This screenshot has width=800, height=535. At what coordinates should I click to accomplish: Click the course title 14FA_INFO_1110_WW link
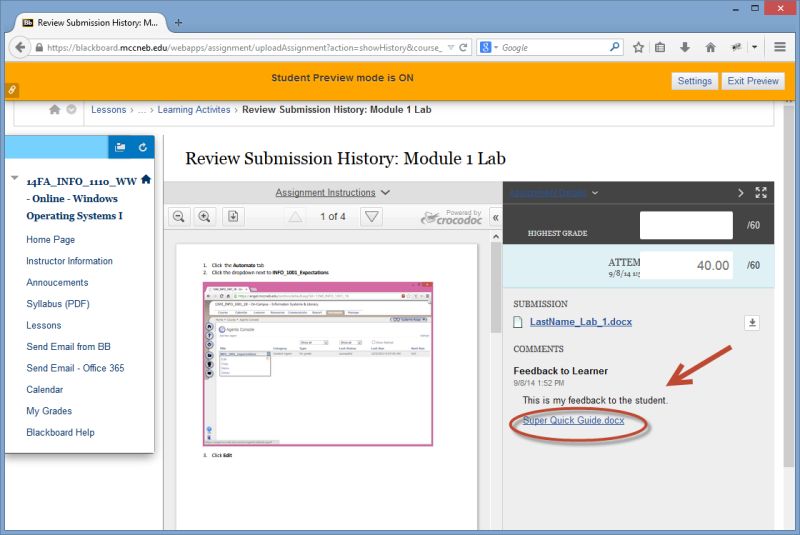pos(82,198)
